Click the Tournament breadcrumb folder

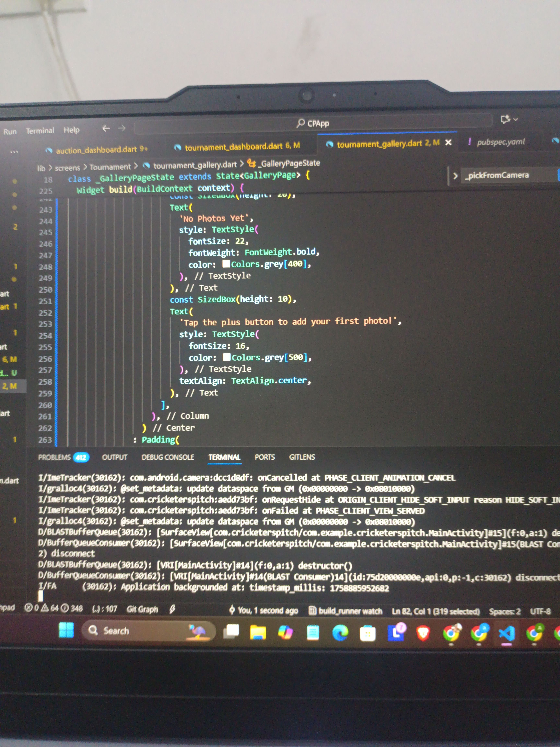[x=110, y=167]
